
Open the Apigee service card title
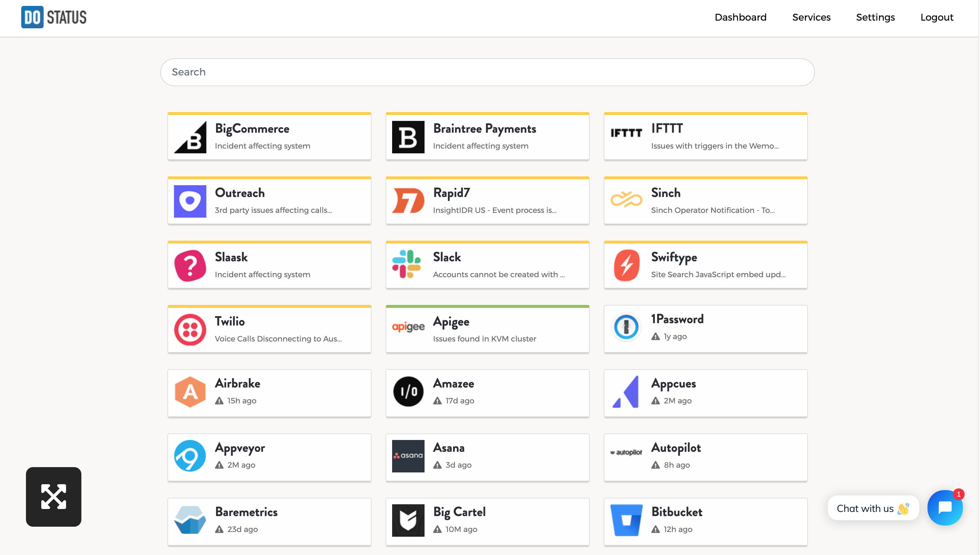point(451,321)
